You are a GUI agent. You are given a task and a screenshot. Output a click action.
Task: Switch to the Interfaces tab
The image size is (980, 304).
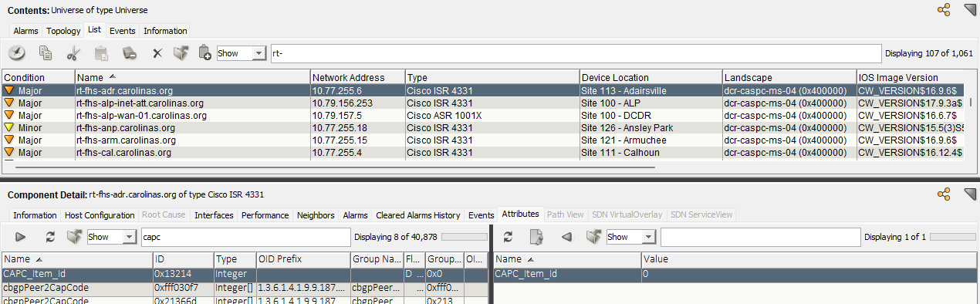pyautogui.click(x=214, y=215)
